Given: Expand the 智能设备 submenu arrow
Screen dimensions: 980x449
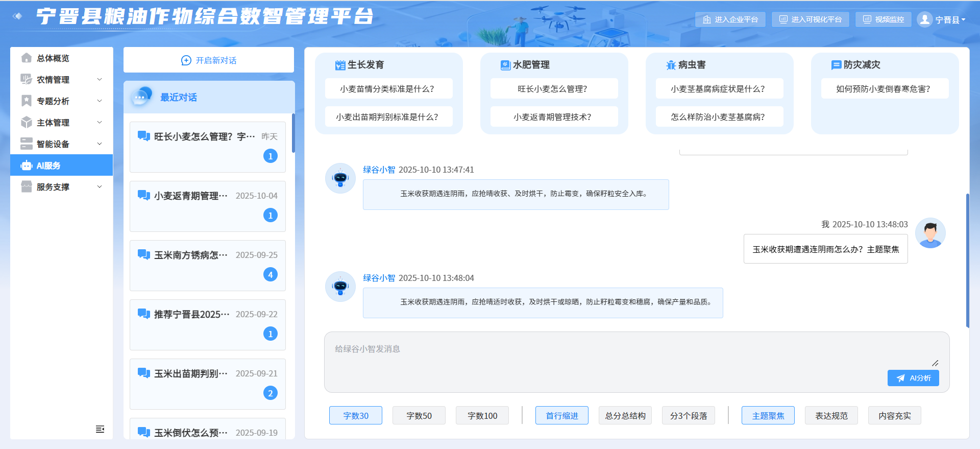Looking at the screenshot, I should [x=100, y=144].
